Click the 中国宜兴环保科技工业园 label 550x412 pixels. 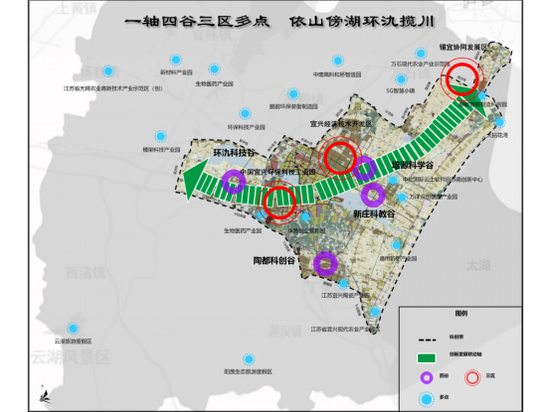(278, 172)
